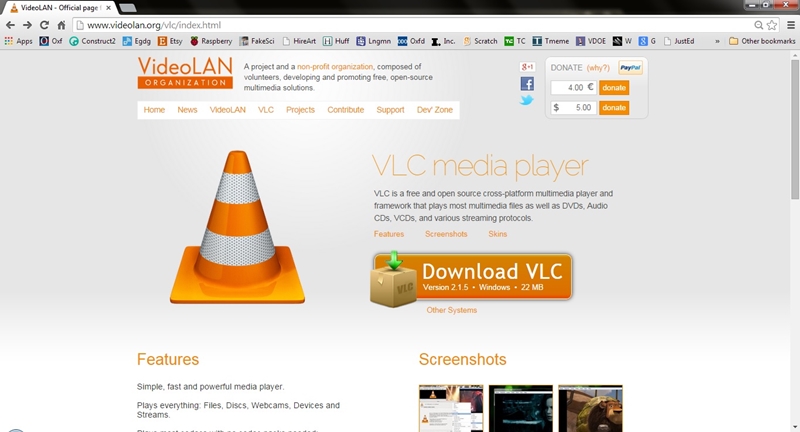
Task: Share on Google Plus with g+1 icon
Action: (527, 67)
